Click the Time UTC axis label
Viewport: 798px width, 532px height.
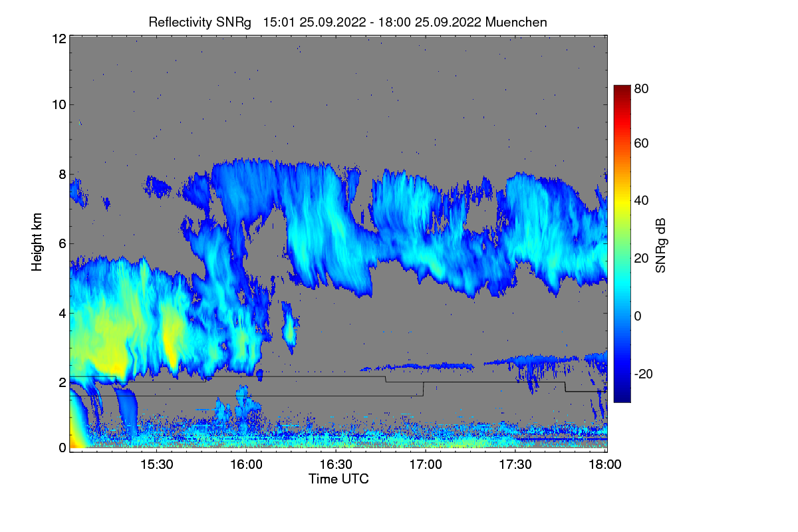tap(338, 478)
